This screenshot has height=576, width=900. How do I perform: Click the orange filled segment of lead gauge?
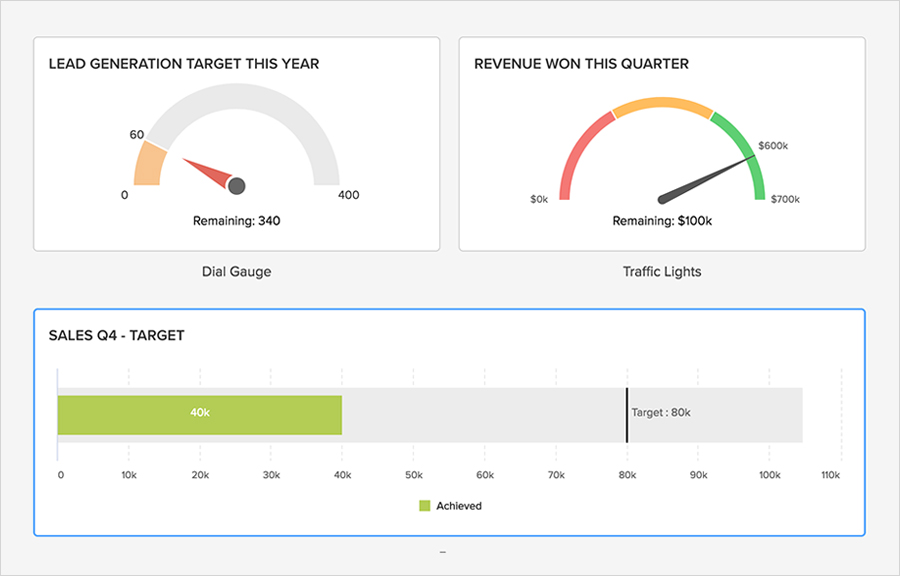point(148,165)
